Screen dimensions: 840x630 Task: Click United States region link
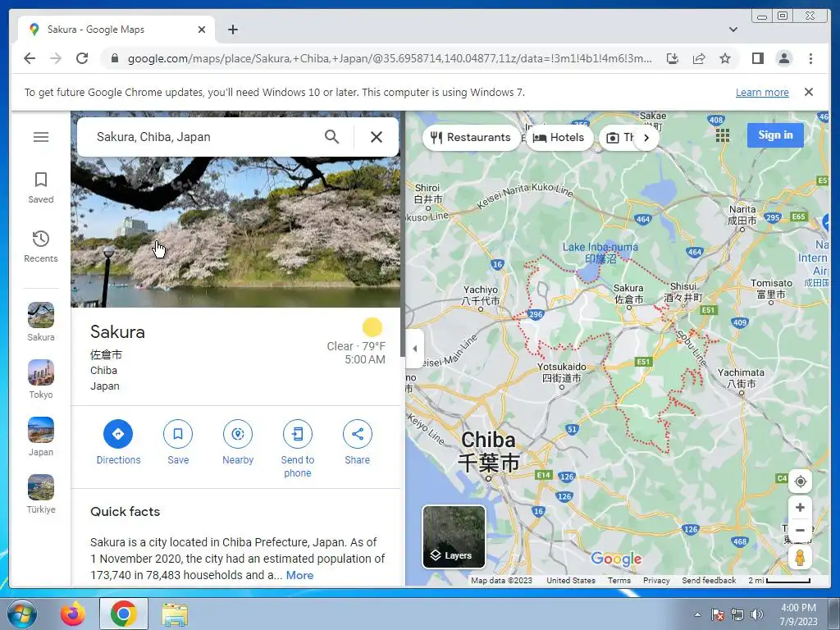tap(571, 581)
